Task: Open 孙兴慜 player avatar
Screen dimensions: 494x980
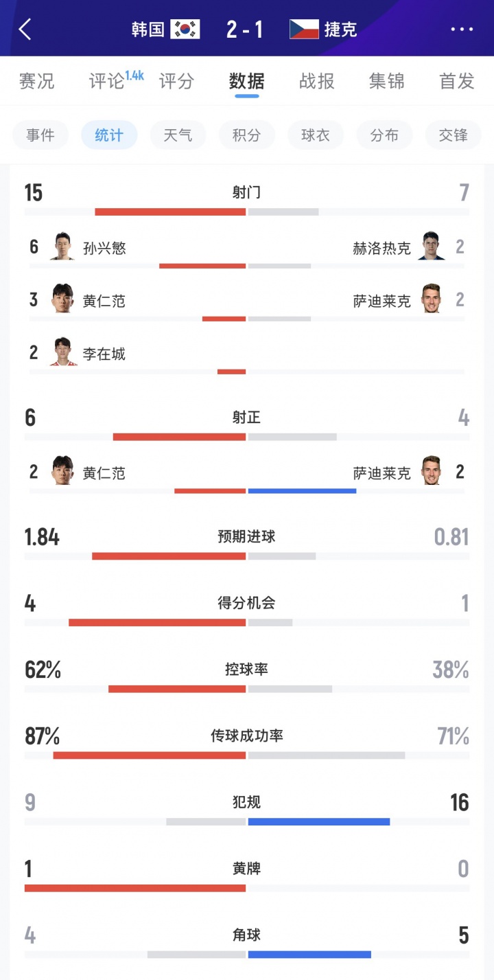Action: point(62,246)
